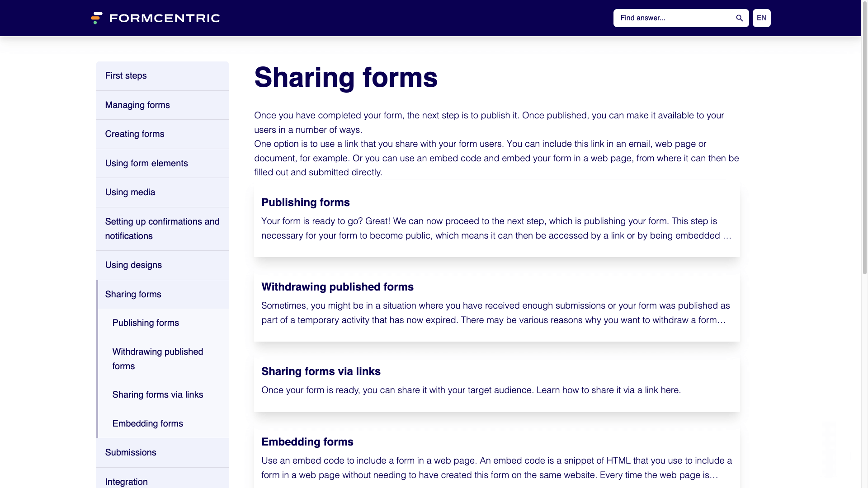868x488 pixels.
Task: Select Using designs in the navigation
Action: click(x=133, y=265)
